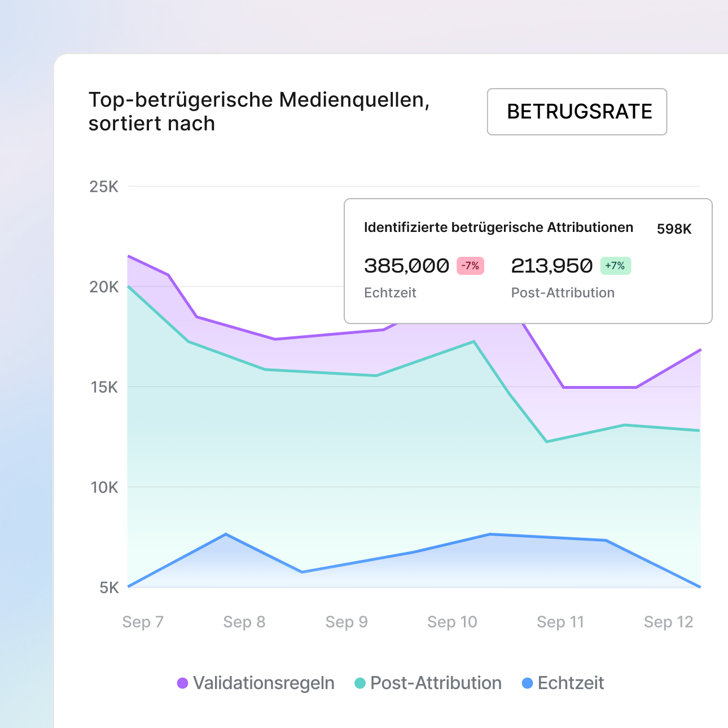
Task: Select Sep 7 on the x-axis
Action: tap(143, 622)
